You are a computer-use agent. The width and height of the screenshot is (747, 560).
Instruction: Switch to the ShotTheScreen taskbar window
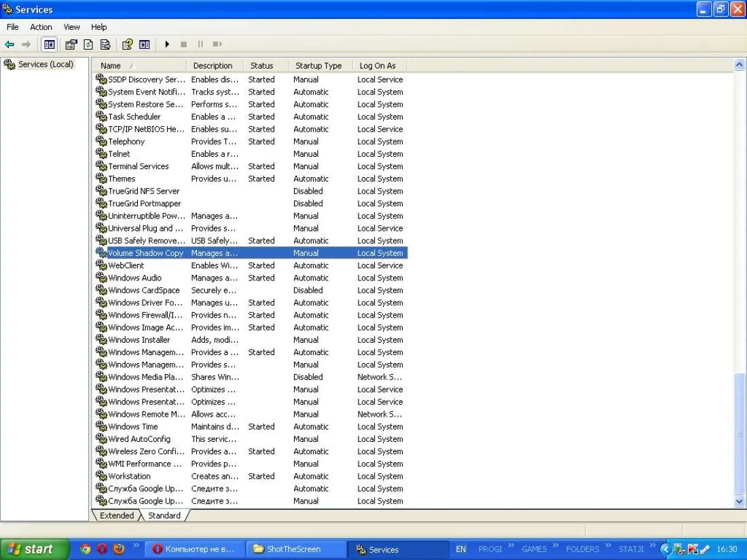[295, 549]
